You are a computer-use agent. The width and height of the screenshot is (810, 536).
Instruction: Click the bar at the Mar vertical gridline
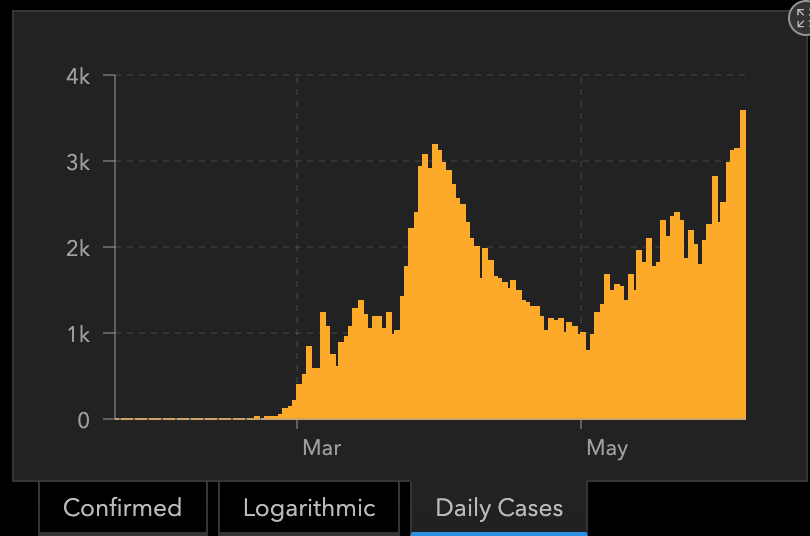[298, 403]
